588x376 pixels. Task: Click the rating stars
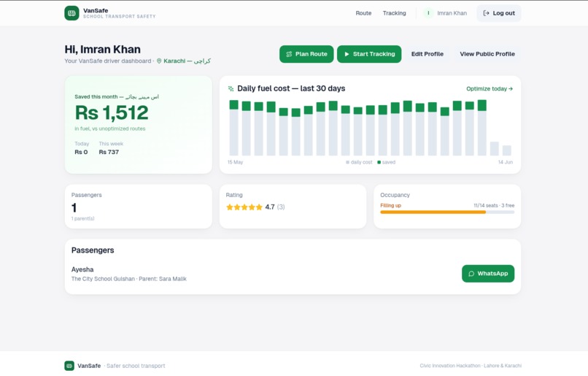click(244, 207)
